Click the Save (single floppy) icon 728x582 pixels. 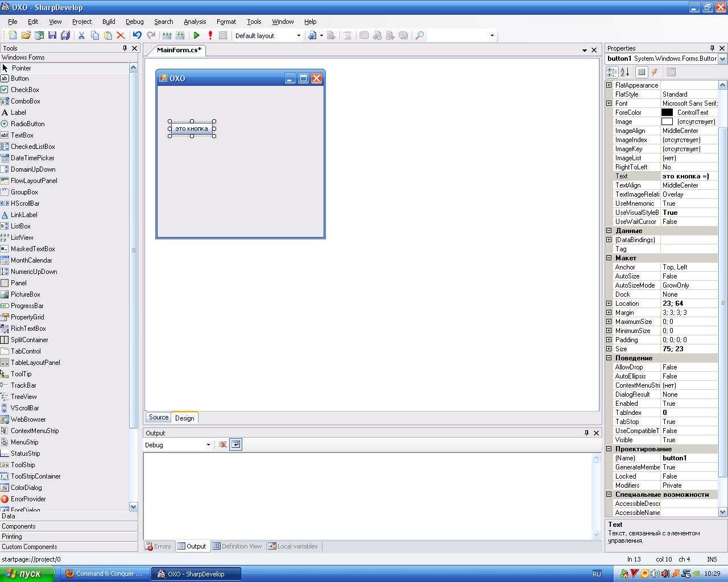pyautogui.click(x=52, y=35)
